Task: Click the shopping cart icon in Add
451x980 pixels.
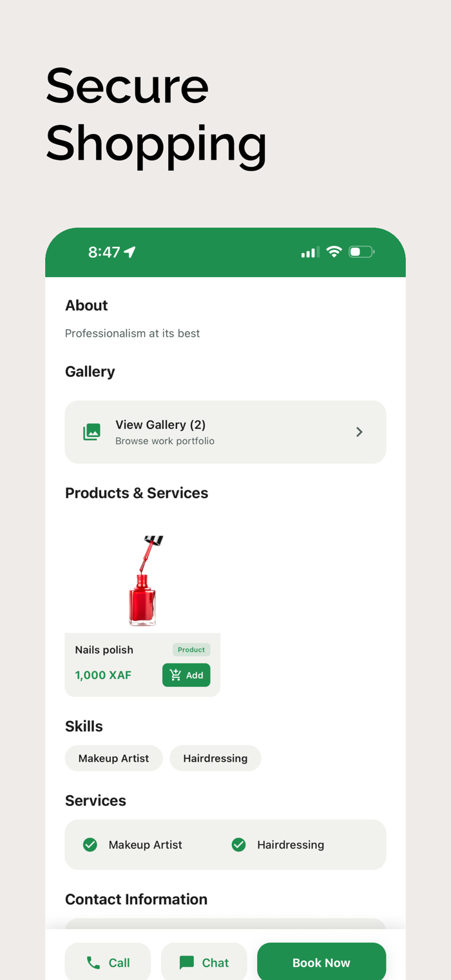Action: [x=175, y=675]
